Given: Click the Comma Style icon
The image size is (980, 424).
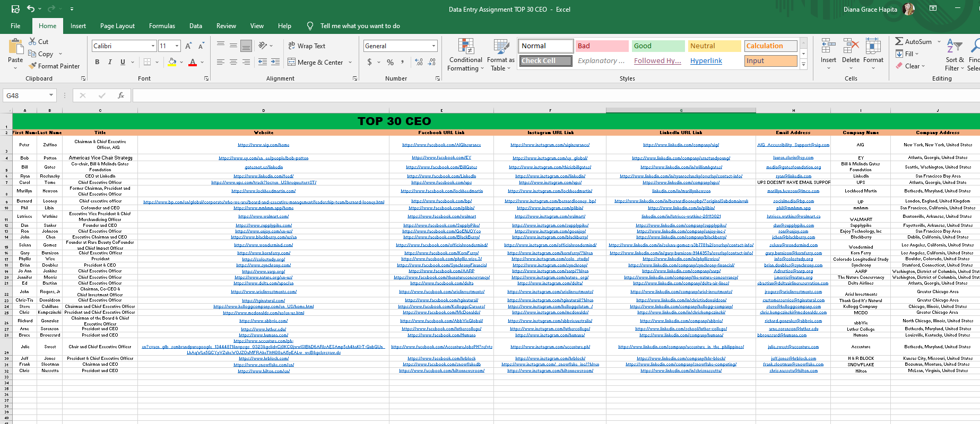Looking at the screenshot, I should [x=403, y=62].
